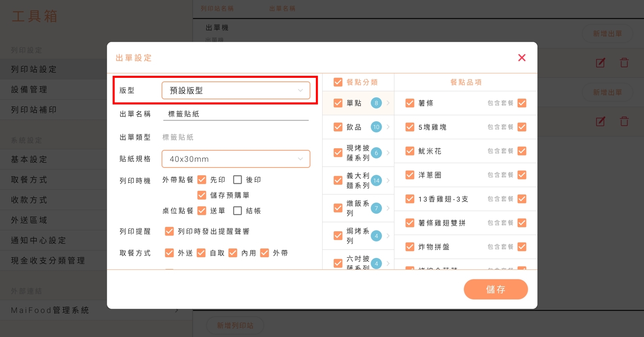Click the 新增列印站 button

click(x=235, y=326)
